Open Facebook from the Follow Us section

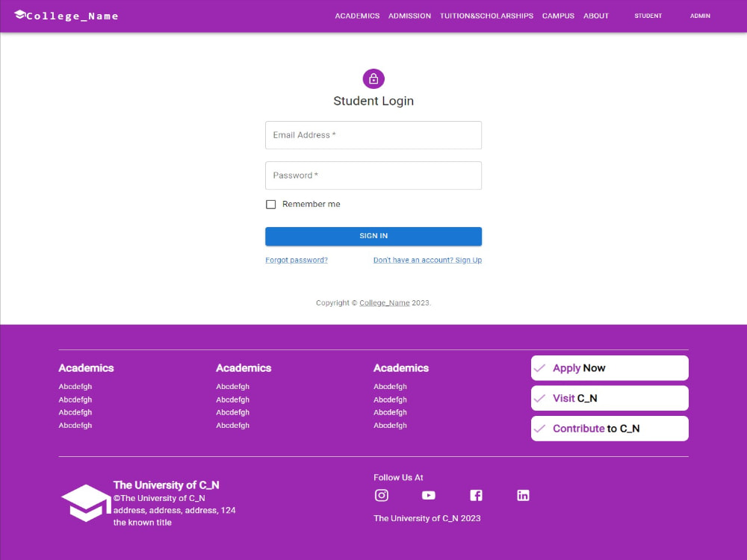pos(476,494)
